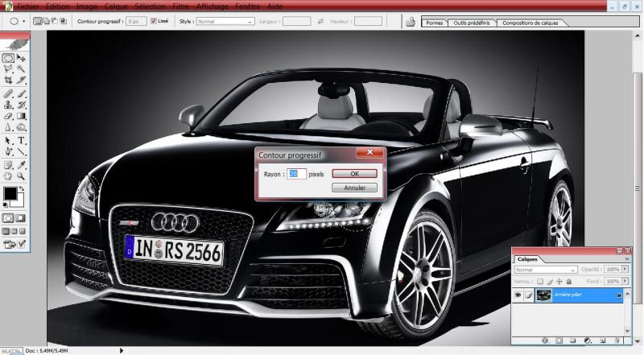The height and width of the screenshot is (355, 644).
Task: Confirm Contour progressif with OK
Action: coord(354,174)
